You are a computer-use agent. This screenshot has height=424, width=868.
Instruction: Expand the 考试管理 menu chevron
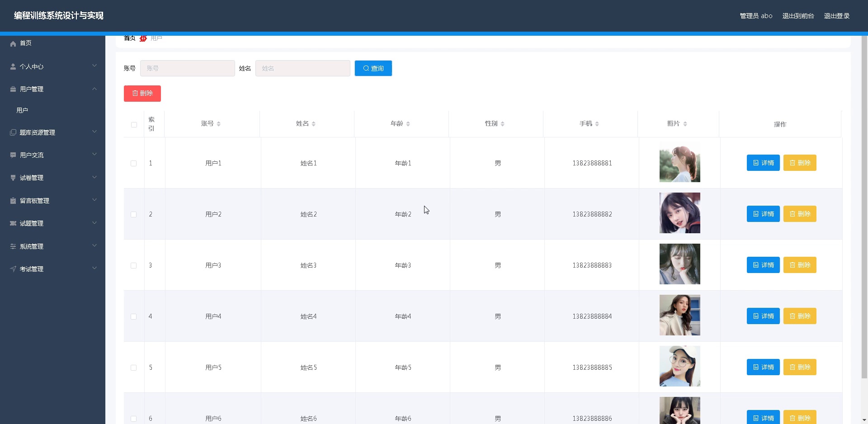[x=94, y=269]
